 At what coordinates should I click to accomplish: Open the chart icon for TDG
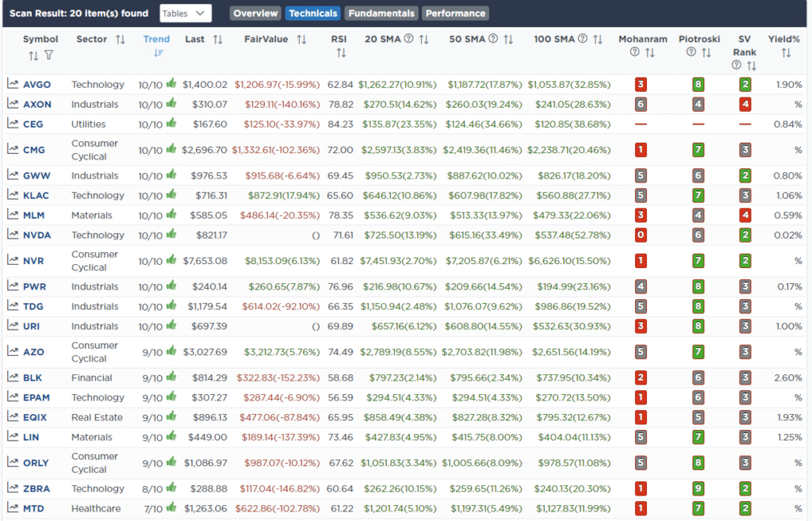13,305
